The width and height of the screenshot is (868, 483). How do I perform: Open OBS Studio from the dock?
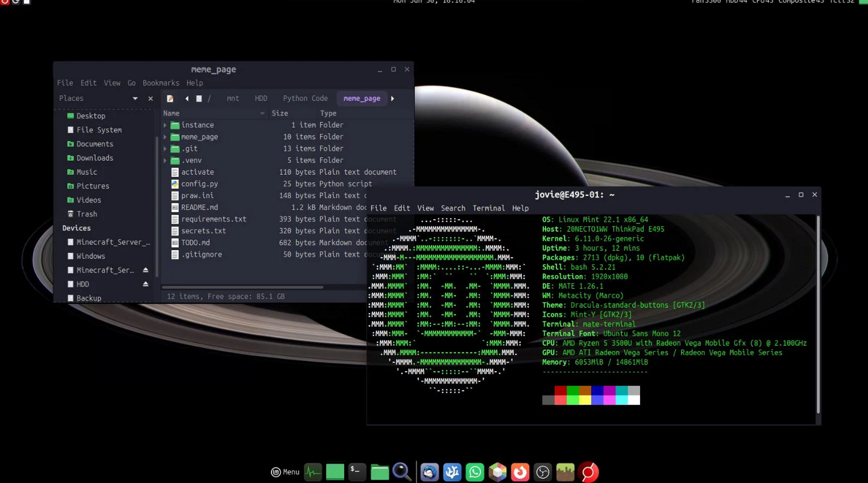point(543,472)
